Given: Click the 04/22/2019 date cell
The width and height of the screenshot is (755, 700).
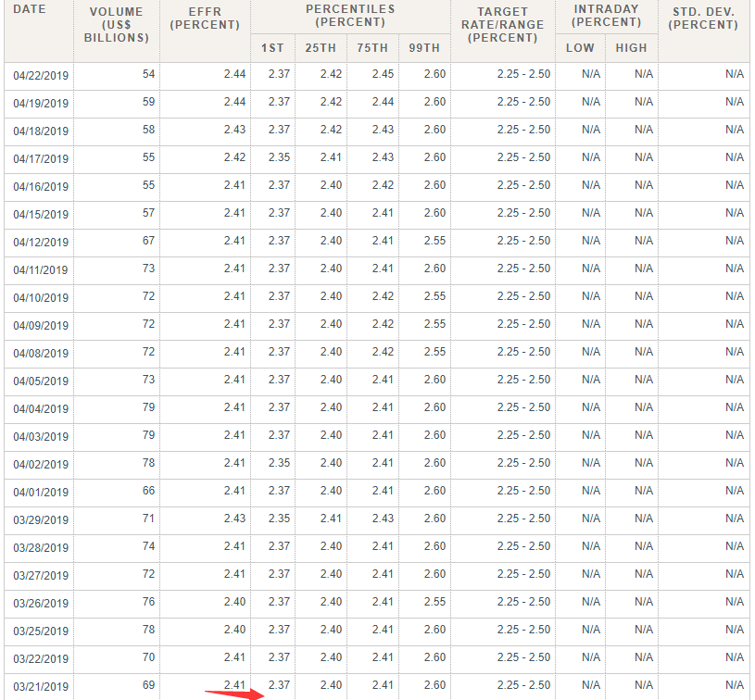Looking at the screenshot, I should (41, 76).
